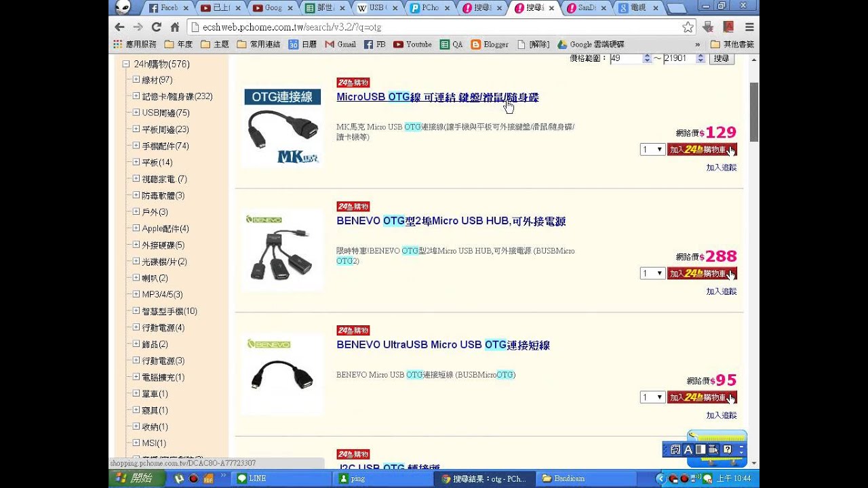
Task: Increase the minimum price stepper
Action: pyautogui.click(x=647, y=56)
